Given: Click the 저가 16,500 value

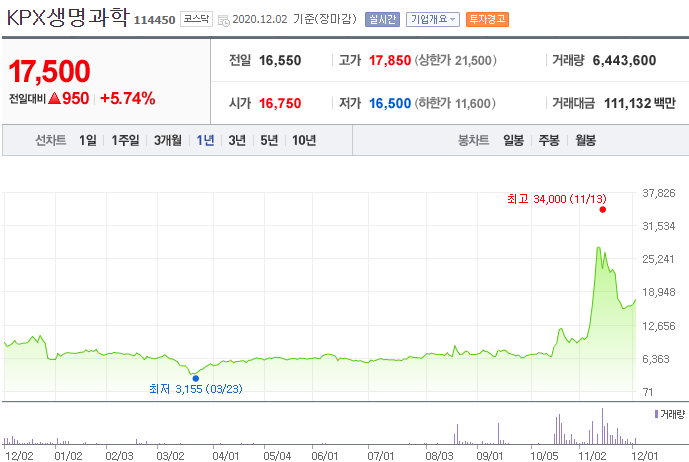Looking at the screenshot, I should point(390,103).
